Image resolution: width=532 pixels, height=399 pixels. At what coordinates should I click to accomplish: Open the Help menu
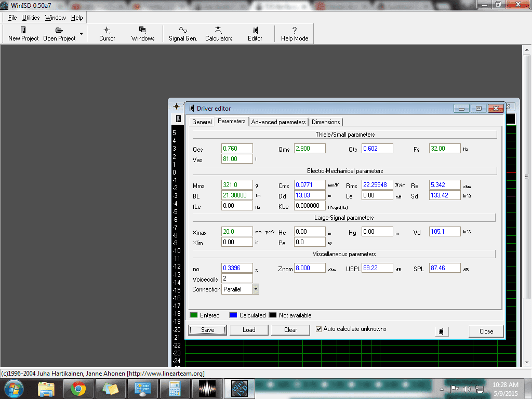click(77, 18)
